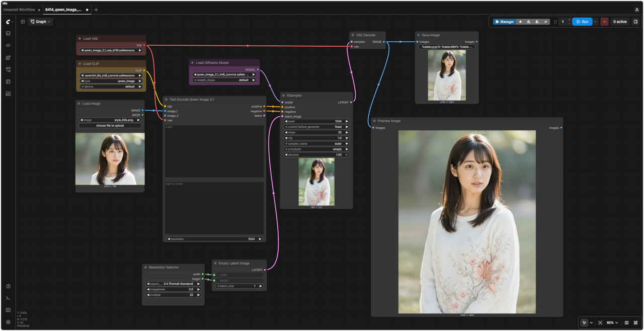The image size is (644, 331).
Task: Open the Model Library cubes icon in sidebar
Action: pos(8,57)
